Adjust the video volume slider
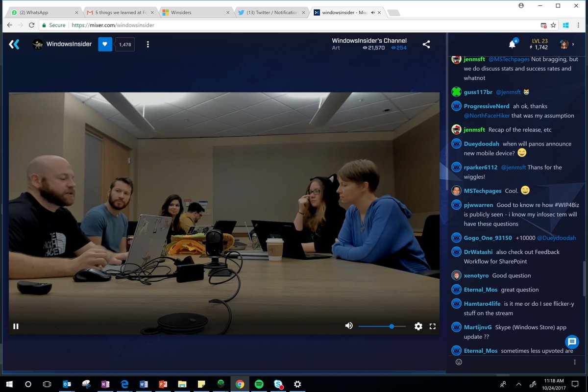 [x=382, y=326]
